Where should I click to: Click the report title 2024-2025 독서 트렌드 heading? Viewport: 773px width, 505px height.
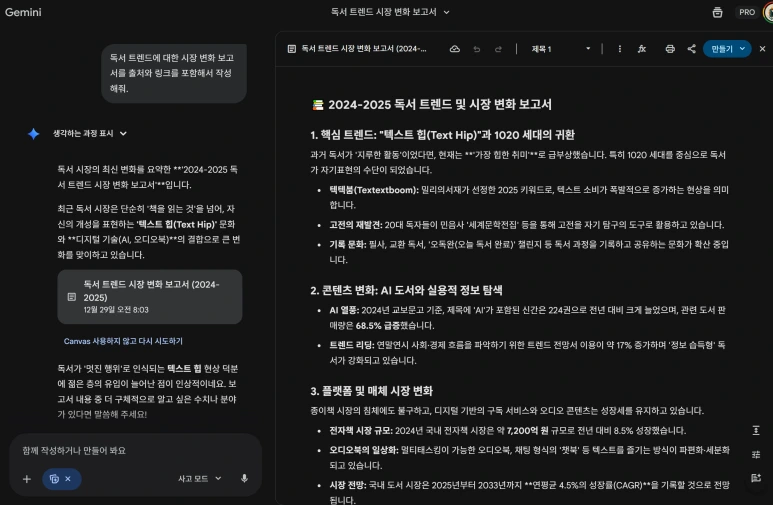tap(440, 105)
